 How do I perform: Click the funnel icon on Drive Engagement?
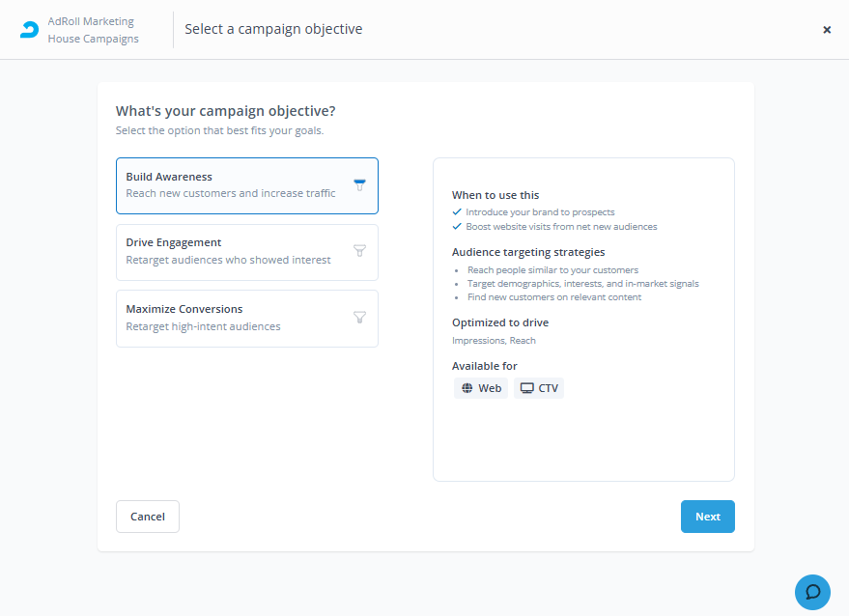coord(359,251)
